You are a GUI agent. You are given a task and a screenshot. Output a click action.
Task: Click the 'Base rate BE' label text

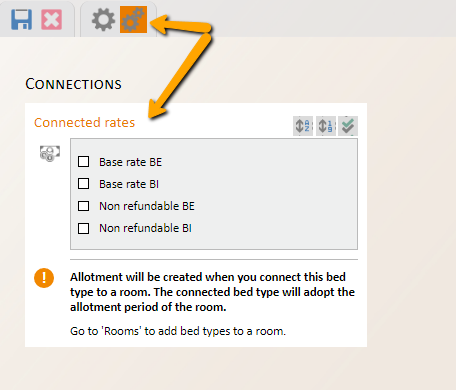(130, 162)
